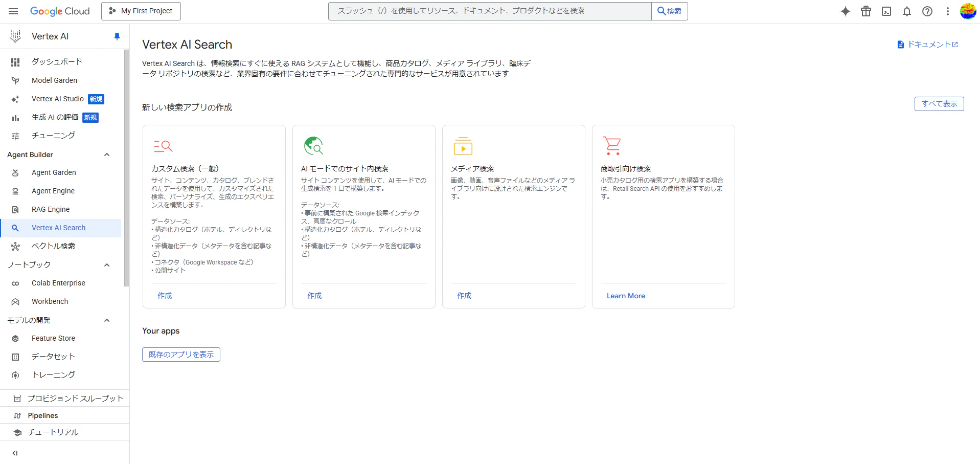This screenshot has height=464, width=980.
Task: Click the チューニング sliders icon
Action: coord(15,136)
